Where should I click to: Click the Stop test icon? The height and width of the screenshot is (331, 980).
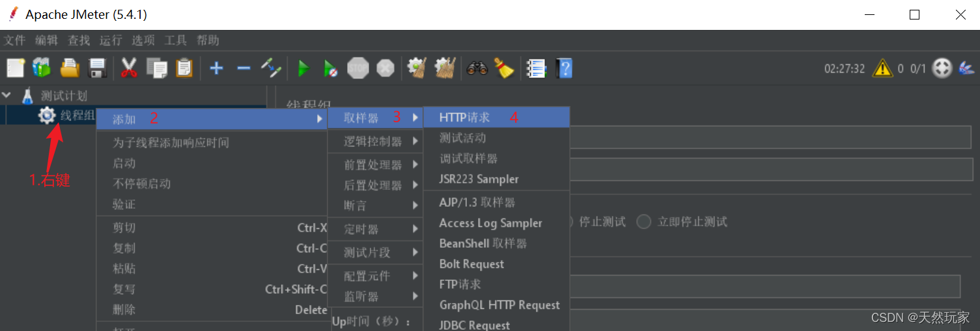(x=358, y=68)
